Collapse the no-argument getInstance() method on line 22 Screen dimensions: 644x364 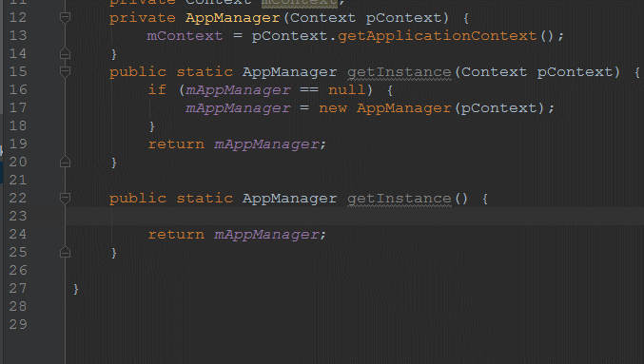tap(65, 199)
